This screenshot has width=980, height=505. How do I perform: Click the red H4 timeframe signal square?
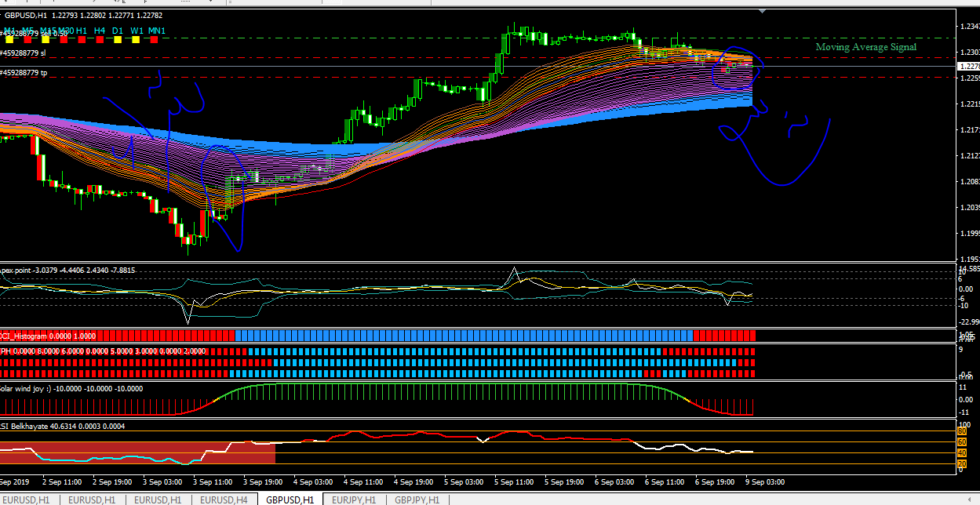[x=99, y=38]
